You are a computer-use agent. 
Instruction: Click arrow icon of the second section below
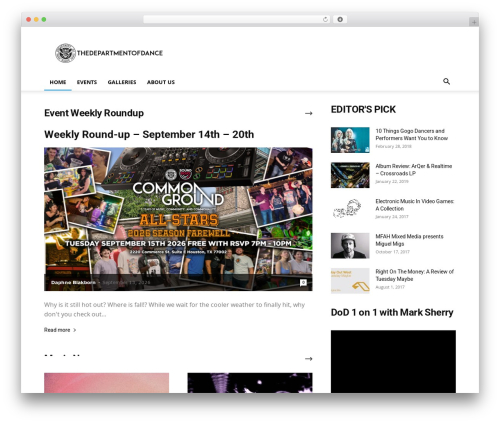pos(309,359)
